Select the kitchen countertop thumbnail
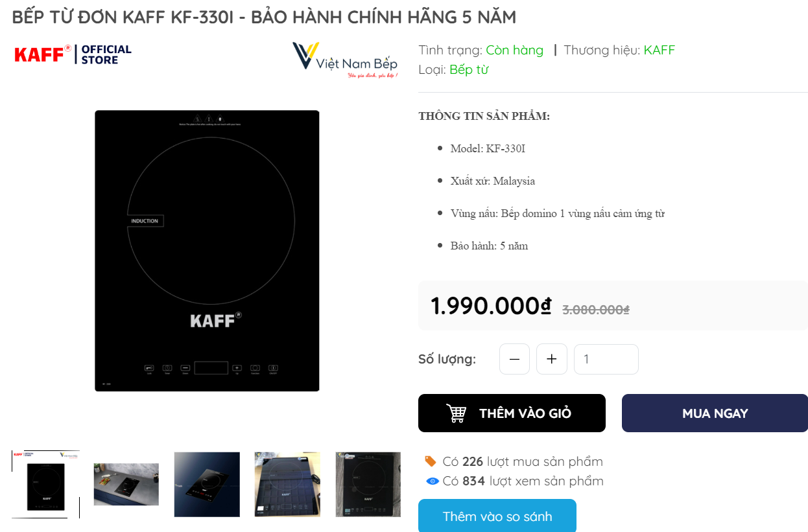808x532 pixels. (126, 484)
